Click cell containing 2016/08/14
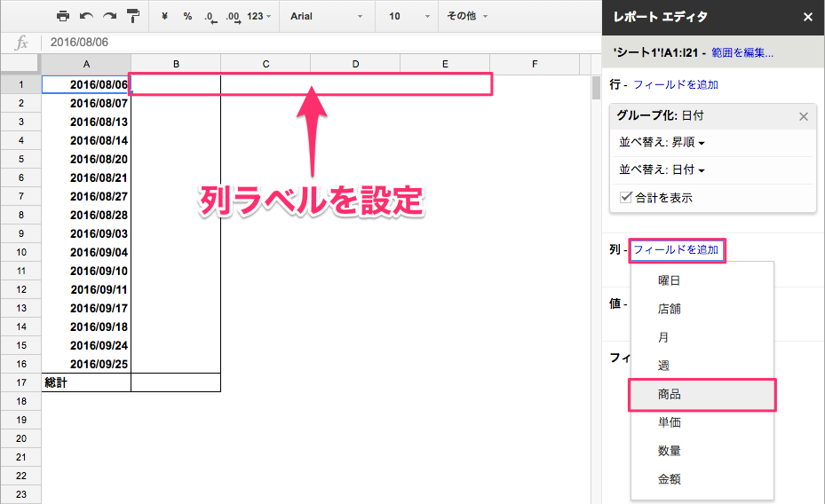Viewport: 825px width, 504px height. [x=86, y=140]
